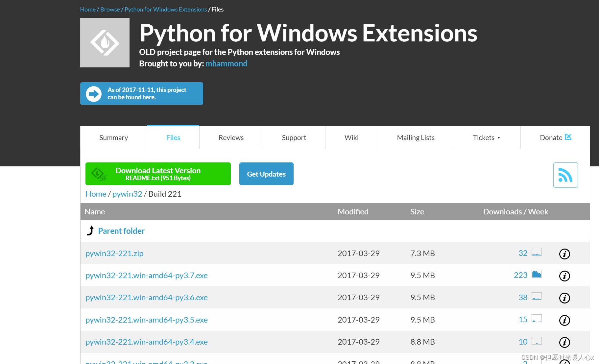This screenshot has width=599, height=364.
Task: Show info for pywin32-221.win-amd64-py3.4.exe
Action: click(x=564, y=342)
